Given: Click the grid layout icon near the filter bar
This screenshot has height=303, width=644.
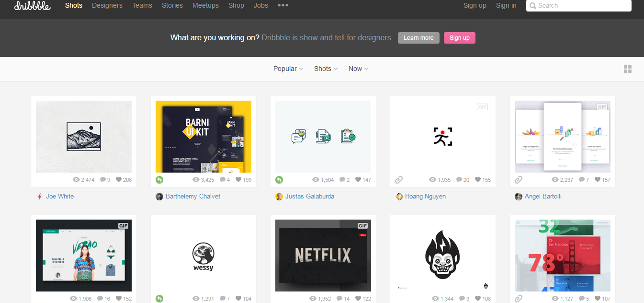Looking at the screenshot, I should point(628,69).
